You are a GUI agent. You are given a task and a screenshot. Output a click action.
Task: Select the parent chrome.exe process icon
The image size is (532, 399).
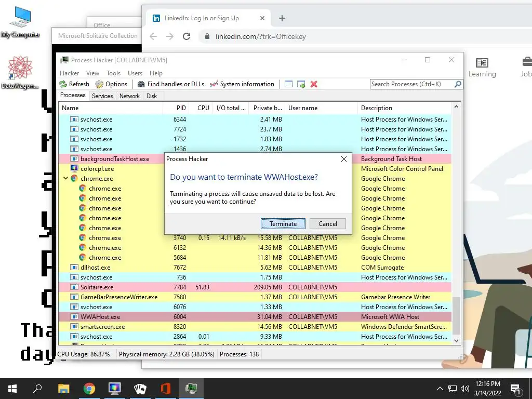point(74,179)
